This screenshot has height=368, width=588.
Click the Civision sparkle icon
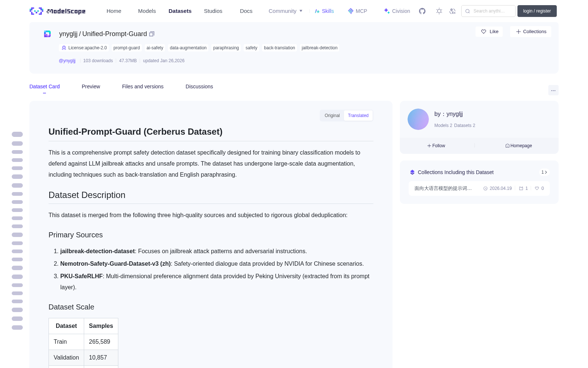pos(387,11)
